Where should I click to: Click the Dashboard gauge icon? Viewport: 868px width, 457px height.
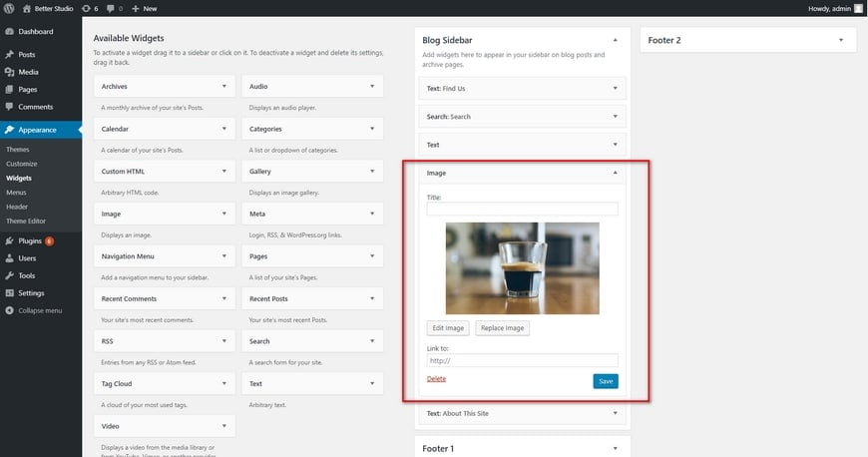pos(9,32)
